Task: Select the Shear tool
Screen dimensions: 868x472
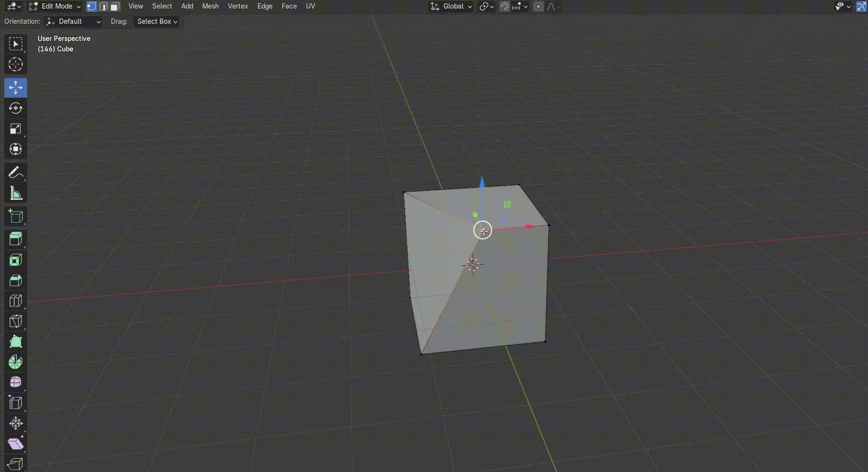Action: tap(16, 444)
